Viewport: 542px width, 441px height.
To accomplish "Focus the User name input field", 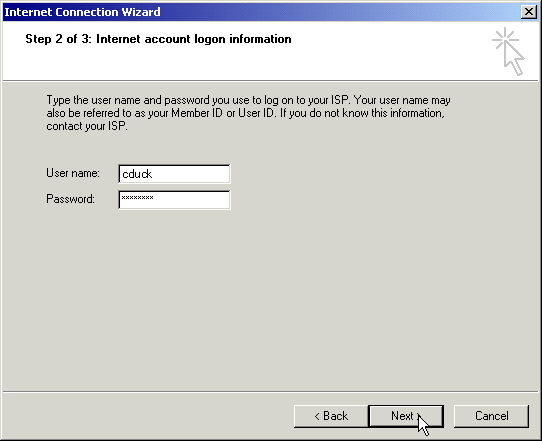I will pos(174,174).
